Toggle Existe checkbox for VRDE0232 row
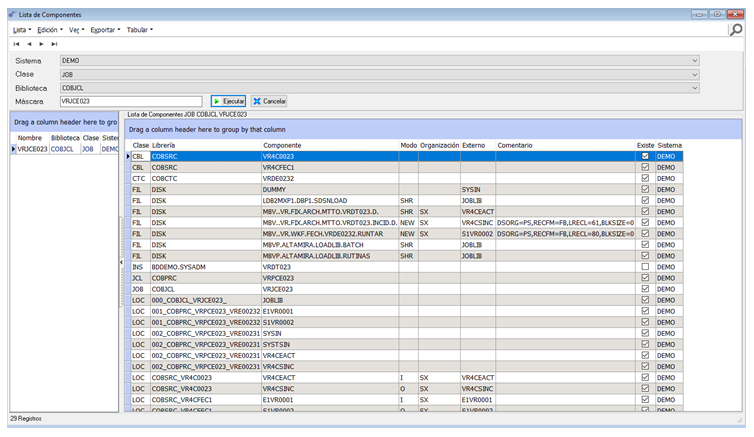This screenshot has width=754, height=437. pyautogui.click(x=645, y=178)
